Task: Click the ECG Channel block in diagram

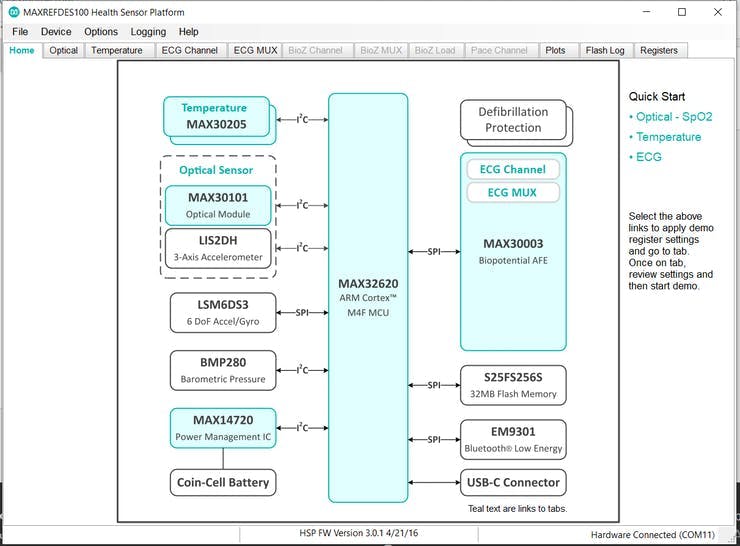Action: (x=511, y=170)
